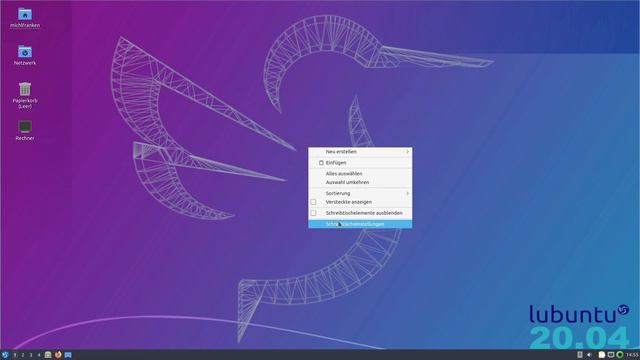Switch to workspace 4 in the pager
640x360 pixels.
point(39,355)
